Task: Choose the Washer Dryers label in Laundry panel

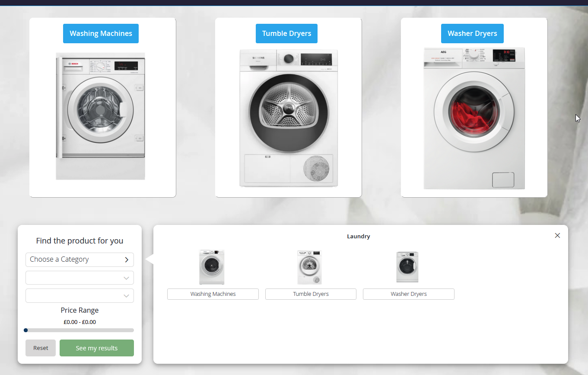Action: [x=409, y=294]
